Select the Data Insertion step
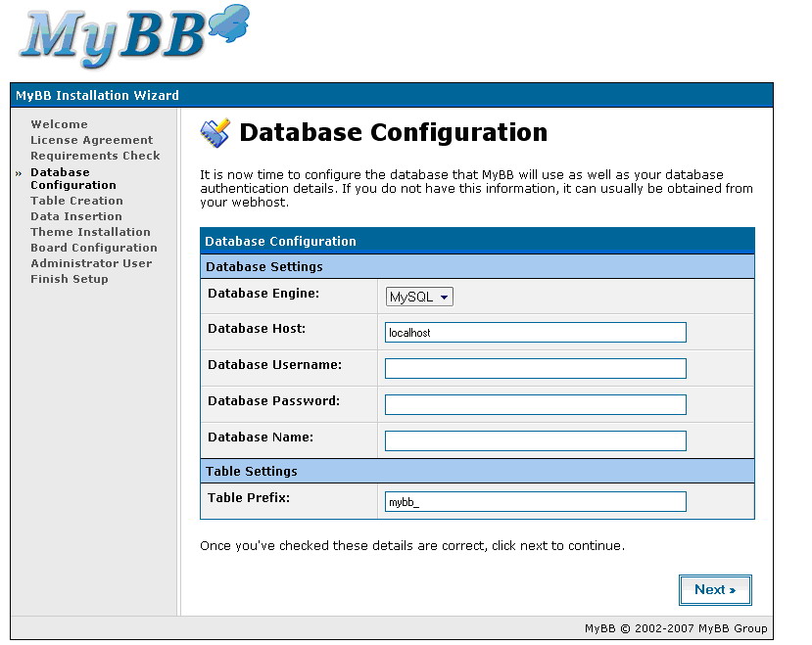 (x=76, y=216)
